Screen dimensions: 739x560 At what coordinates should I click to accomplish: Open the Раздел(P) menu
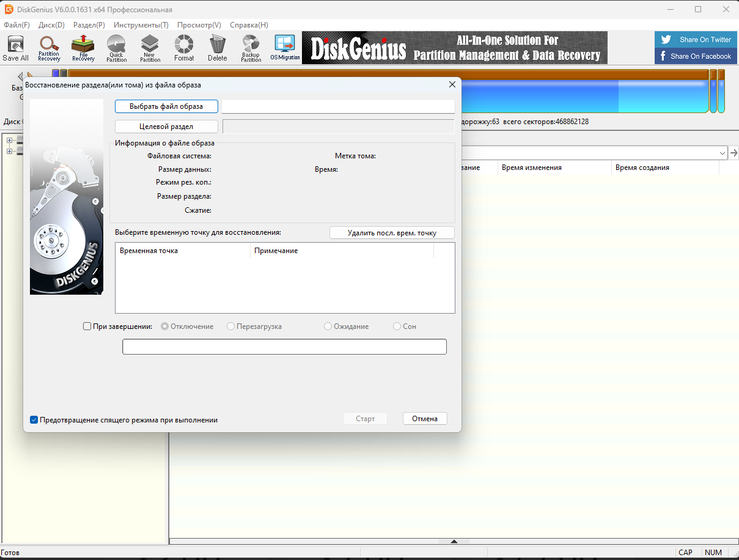89,25
